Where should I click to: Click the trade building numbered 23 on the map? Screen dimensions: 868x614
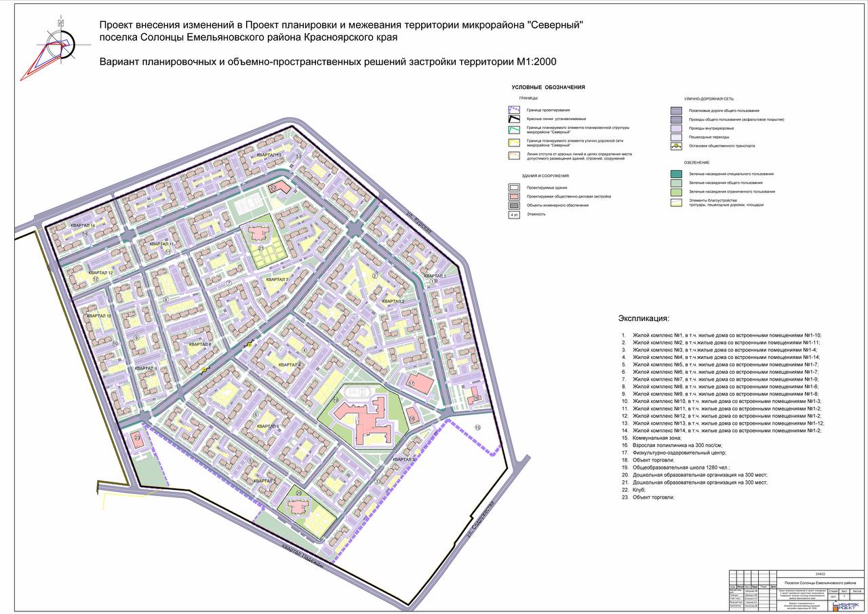coord(136,438)
